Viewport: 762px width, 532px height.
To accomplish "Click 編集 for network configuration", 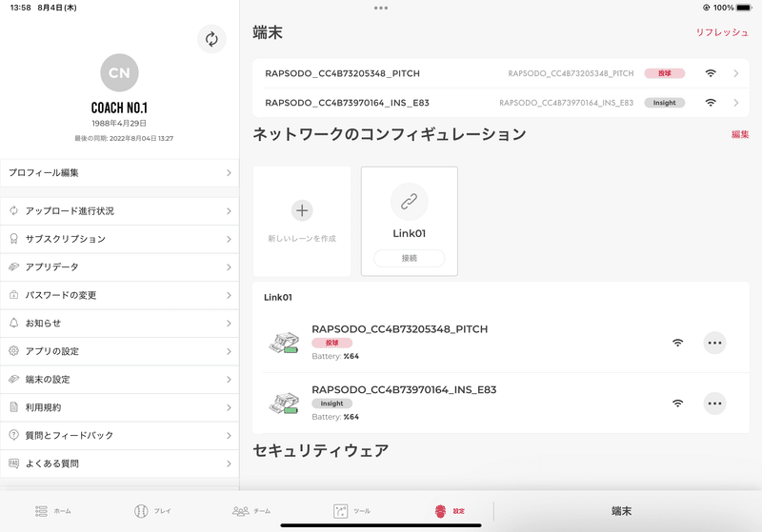I will click(740, 134).
